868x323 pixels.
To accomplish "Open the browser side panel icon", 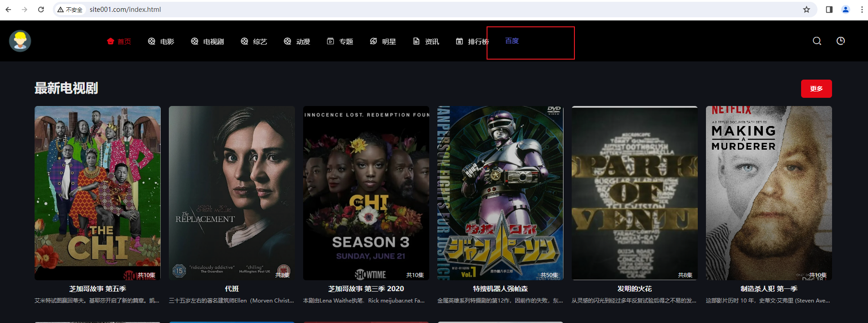I will tap(829, 10).
